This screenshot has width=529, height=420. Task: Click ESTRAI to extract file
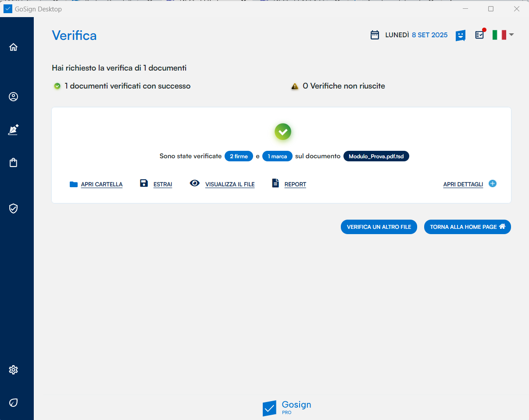coord(162,185)
